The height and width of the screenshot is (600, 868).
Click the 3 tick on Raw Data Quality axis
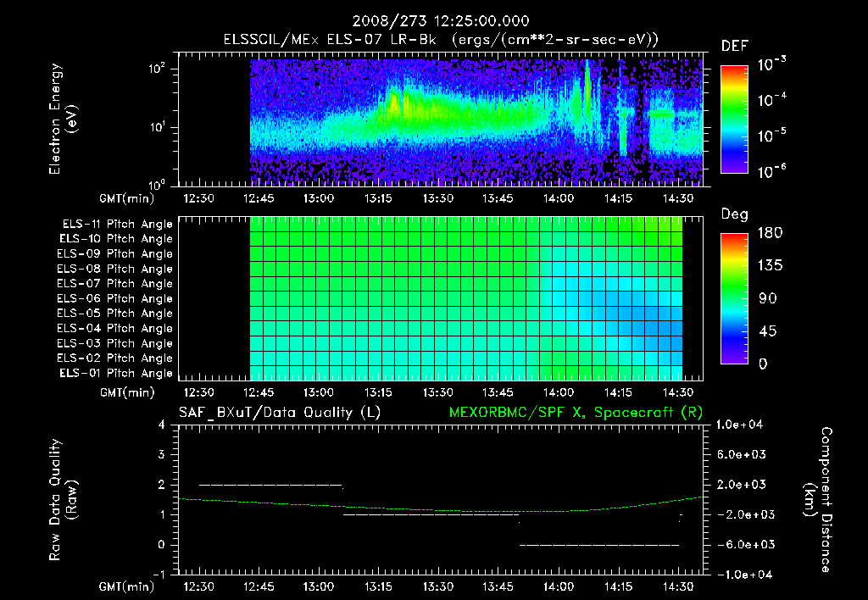coord(162,454)
